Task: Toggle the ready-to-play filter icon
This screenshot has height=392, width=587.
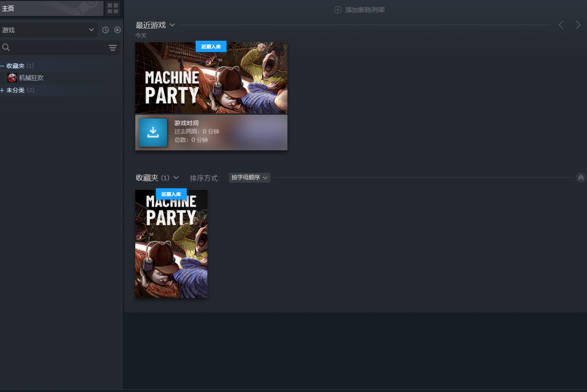Action: 117,30
